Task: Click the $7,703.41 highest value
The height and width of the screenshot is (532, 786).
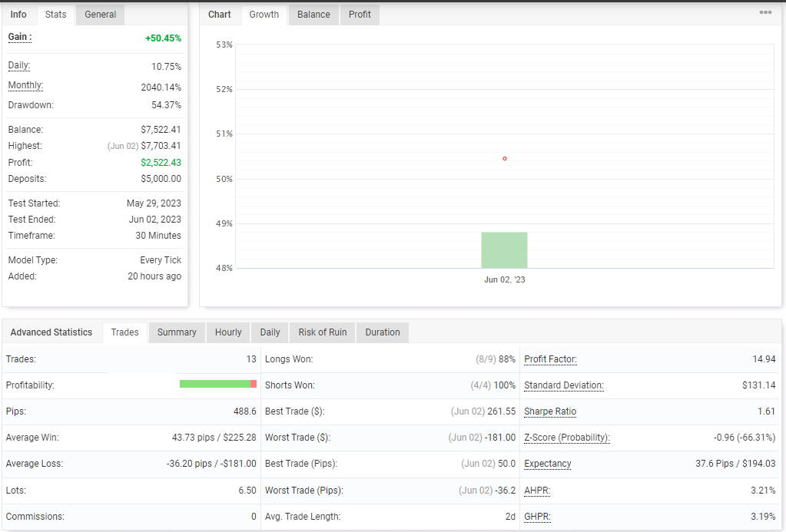Action: click(x=161, y=146)
